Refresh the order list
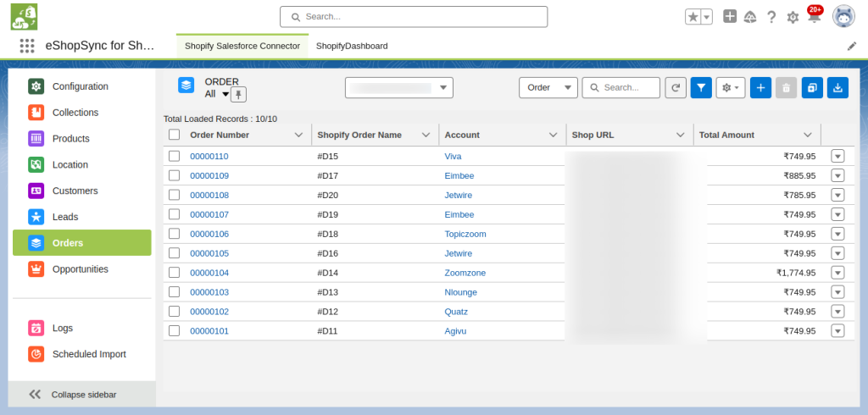Screen dimensions: 868x415 pyautogui.click(x=676, y=87)
